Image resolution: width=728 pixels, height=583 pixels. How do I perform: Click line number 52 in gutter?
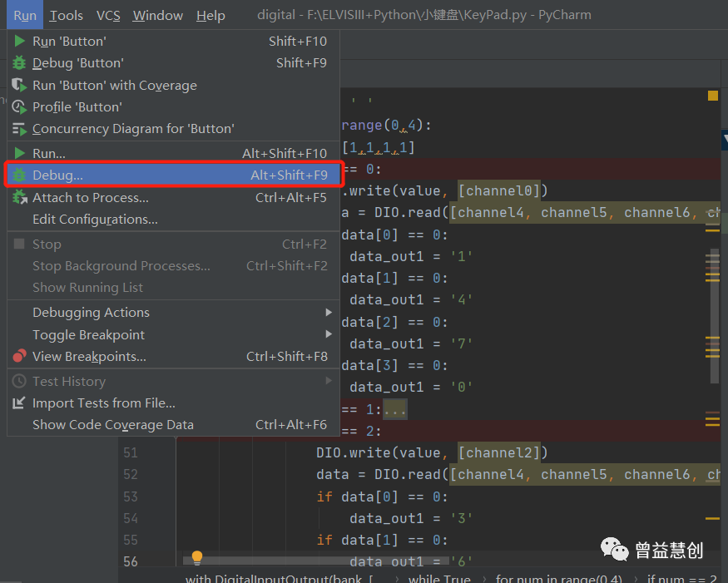(x=131, y=474)
